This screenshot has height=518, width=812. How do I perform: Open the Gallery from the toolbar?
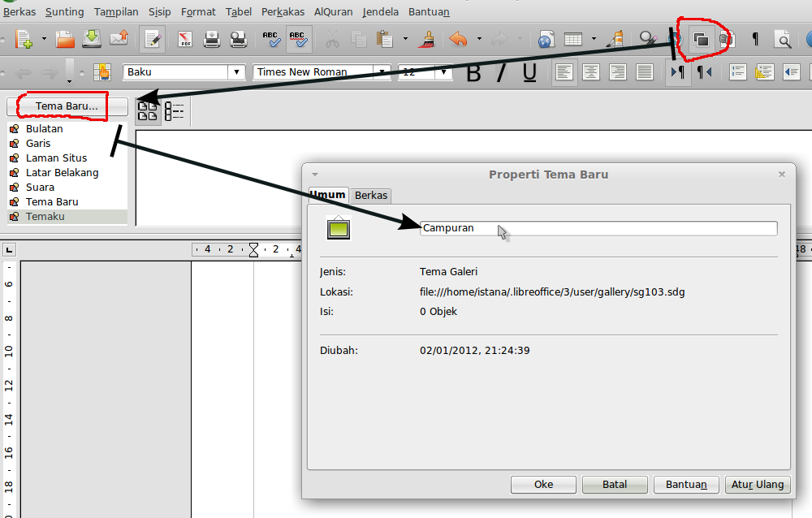702,38
